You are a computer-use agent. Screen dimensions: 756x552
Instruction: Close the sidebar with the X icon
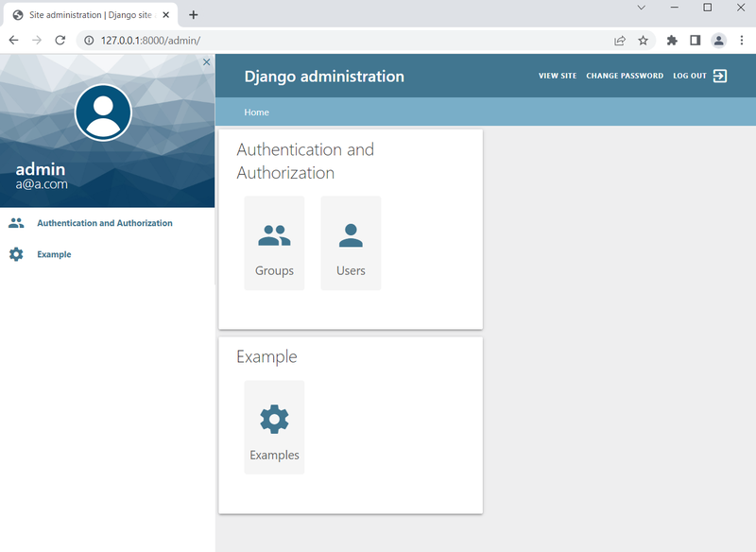(x=206, y=62)
